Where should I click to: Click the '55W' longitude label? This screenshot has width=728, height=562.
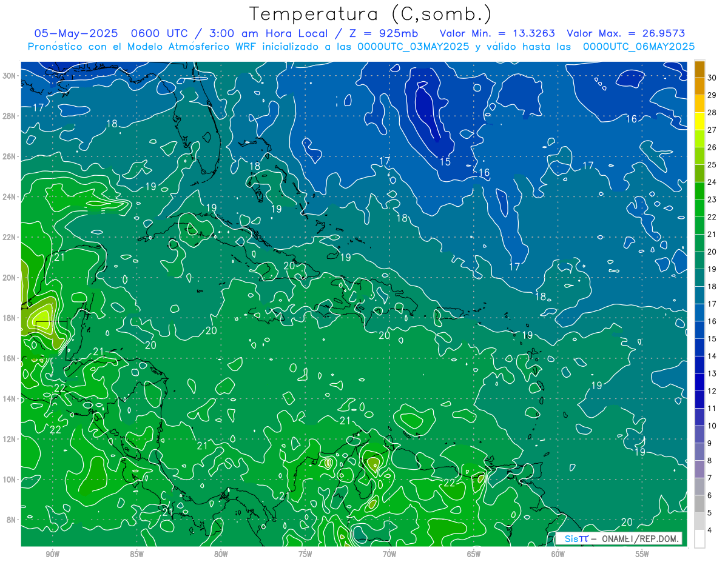coord(642,554)
